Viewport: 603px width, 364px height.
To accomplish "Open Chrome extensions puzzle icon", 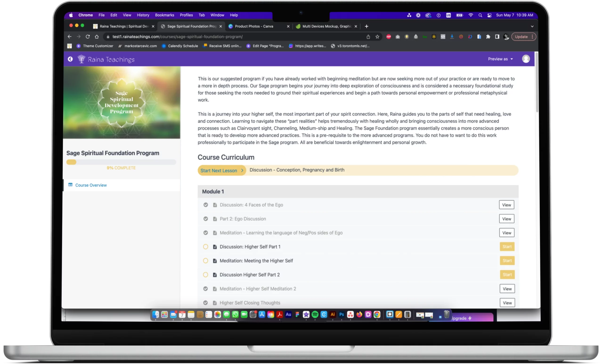I will [x=488, y=37].
